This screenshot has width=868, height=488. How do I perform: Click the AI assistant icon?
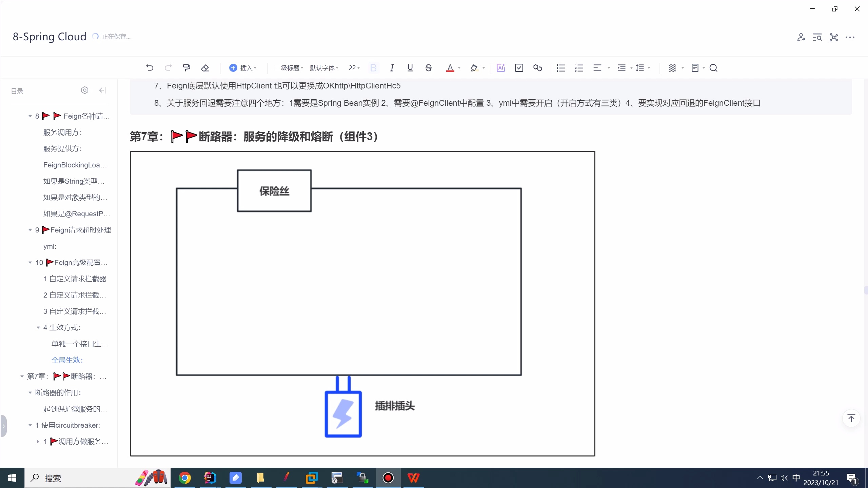501,68
